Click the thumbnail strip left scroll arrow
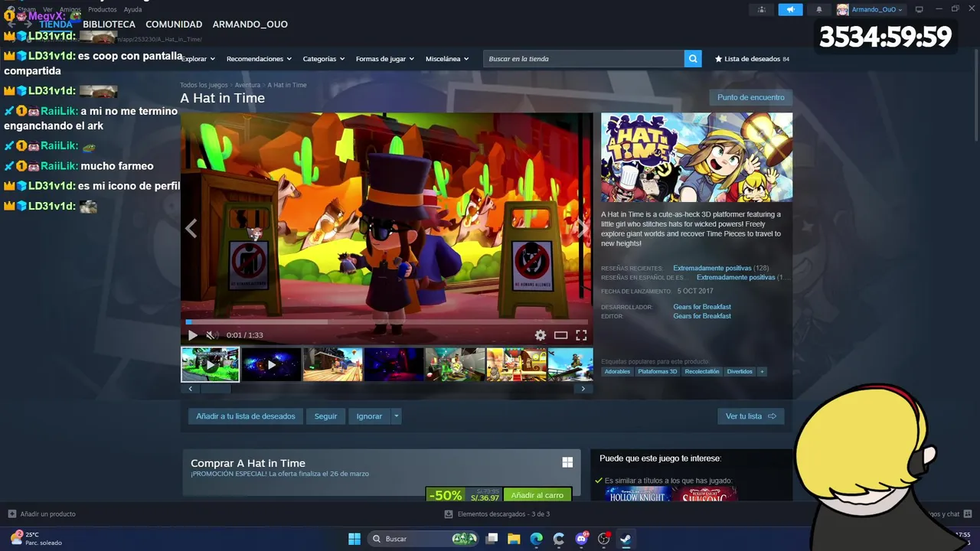The height and width of the screenshot is (551, 980). (191, 389)
